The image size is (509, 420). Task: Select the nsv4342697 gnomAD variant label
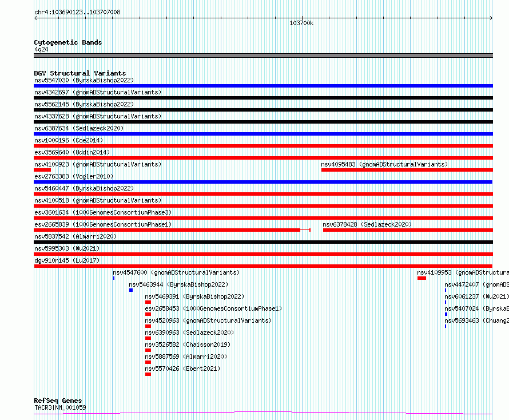coord(98,92)
